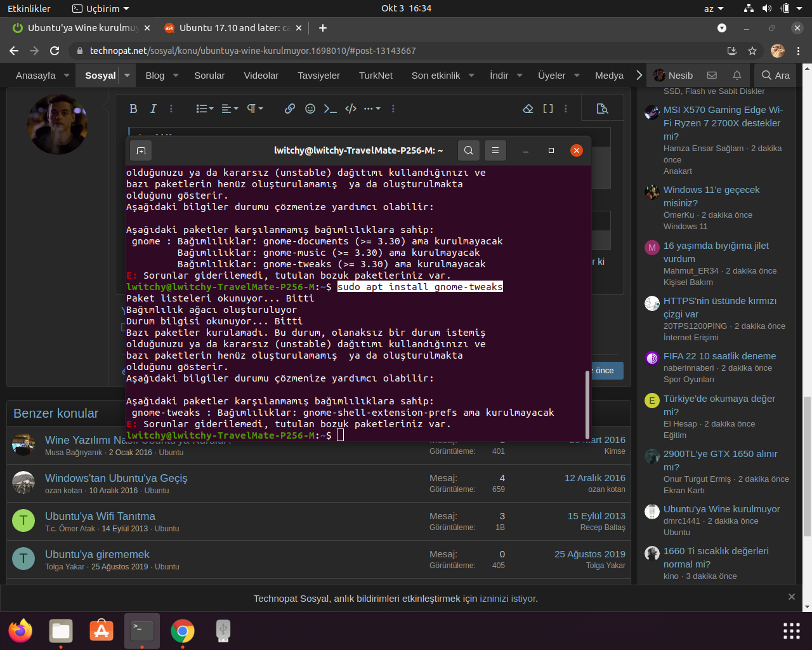Screen dimensions: 812x650
Task: Expand the list formatting dropdown
Action: click(204, 109)
